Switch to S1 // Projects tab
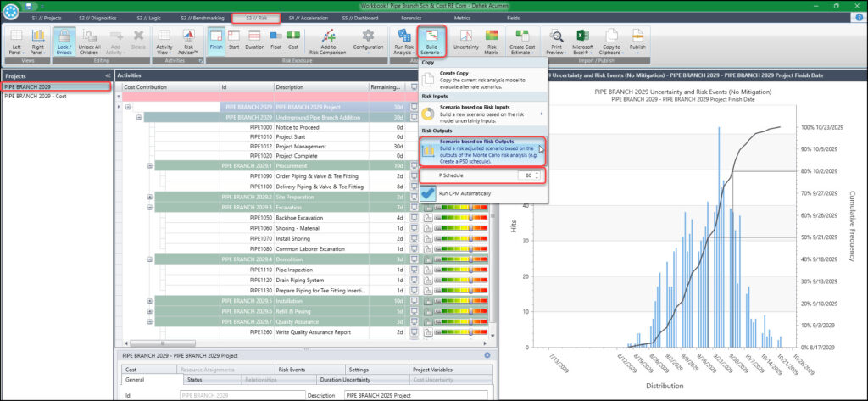 tap(46, 19)
